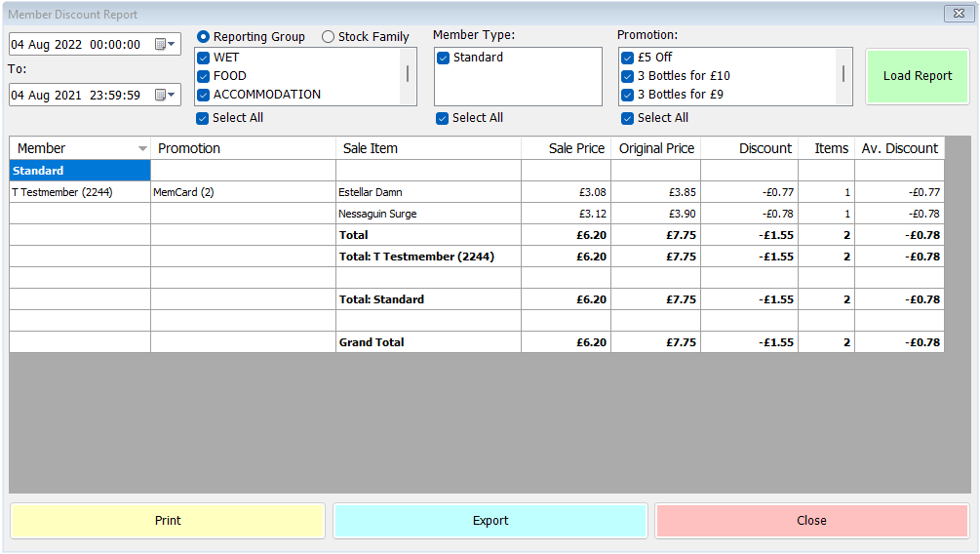Open the To date calendar dropdown
The image size is (980, 554).
(165, 95)
